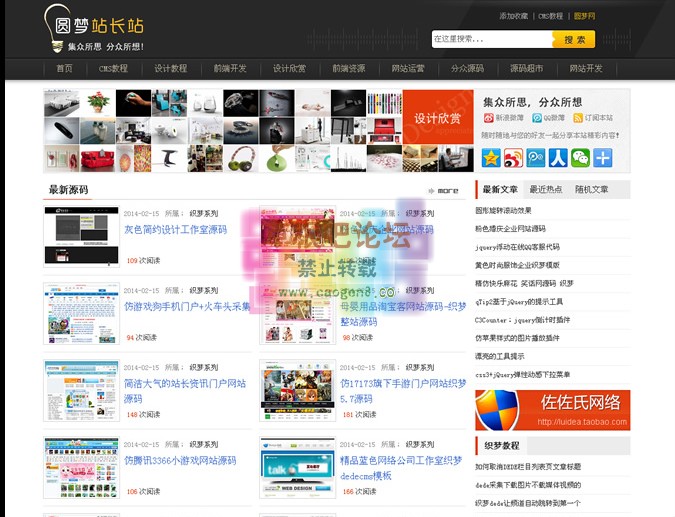Open 织梦dede让频道自动跳转 tutorial link
This screenshot has width=675, height=517.
[x=528, y=503]
